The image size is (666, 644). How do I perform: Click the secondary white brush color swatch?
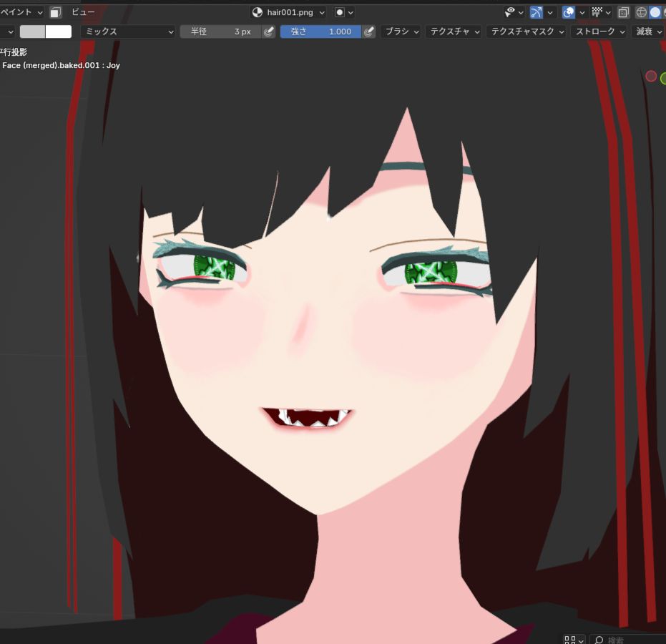click(58, 31)
